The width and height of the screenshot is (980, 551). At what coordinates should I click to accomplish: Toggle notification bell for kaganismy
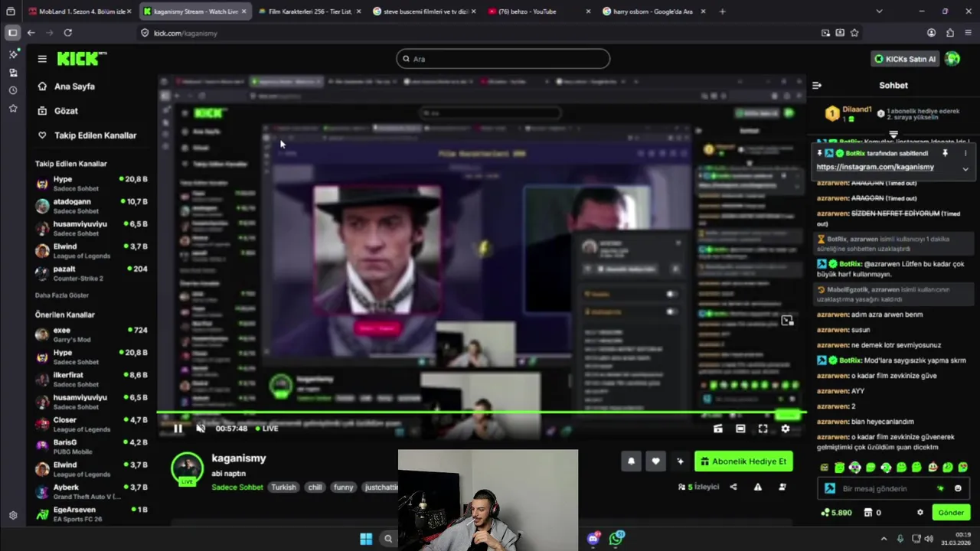pyautogui.click(x=631, y=461)
